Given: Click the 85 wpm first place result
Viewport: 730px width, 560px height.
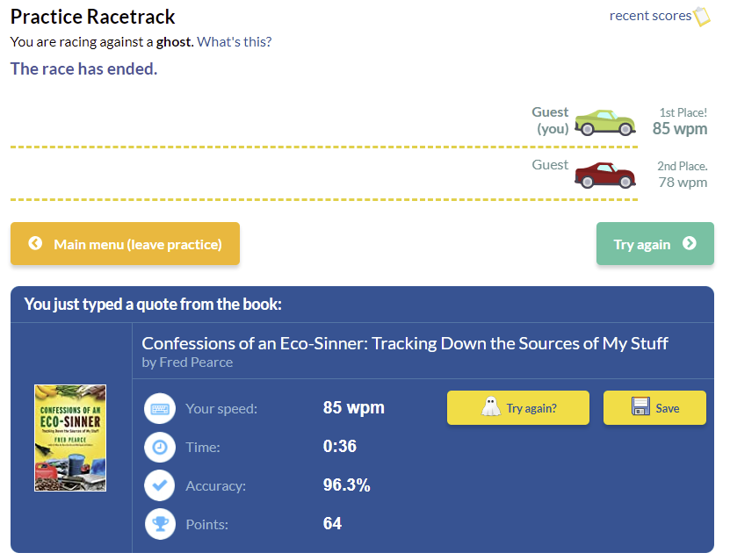Looking at the screenshot, I should click(679, 129).
